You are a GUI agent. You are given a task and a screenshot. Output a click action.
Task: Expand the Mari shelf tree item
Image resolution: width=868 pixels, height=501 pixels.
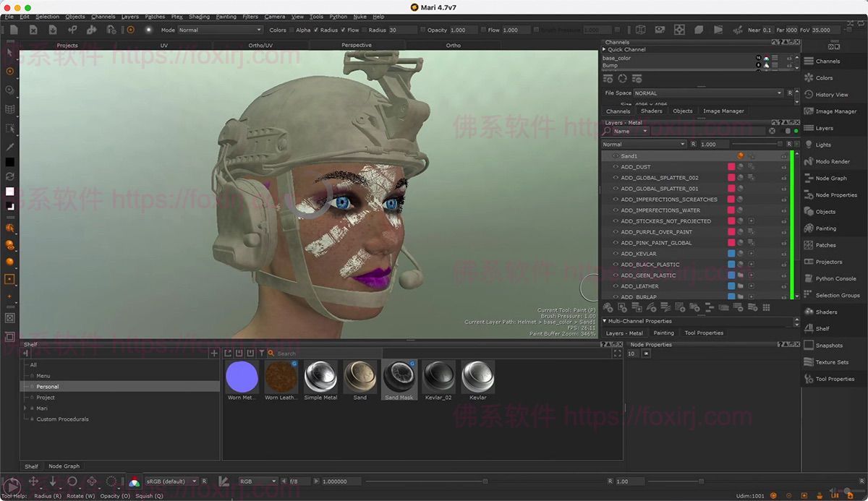25,408
